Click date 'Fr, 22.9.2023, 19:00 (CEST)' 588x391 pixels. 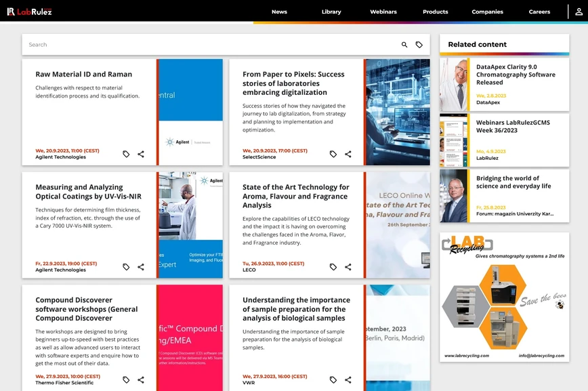point(66,264)
